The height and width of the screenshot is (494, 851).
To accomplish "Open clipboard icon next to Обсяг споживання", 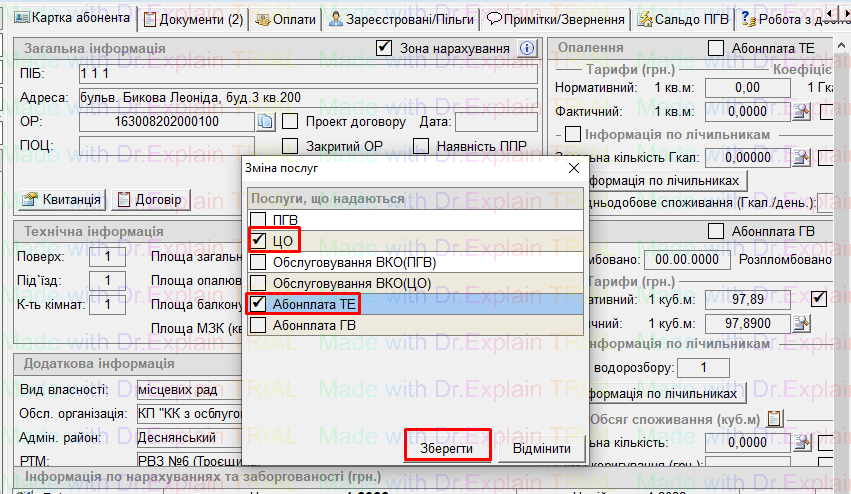I will 774,418.
